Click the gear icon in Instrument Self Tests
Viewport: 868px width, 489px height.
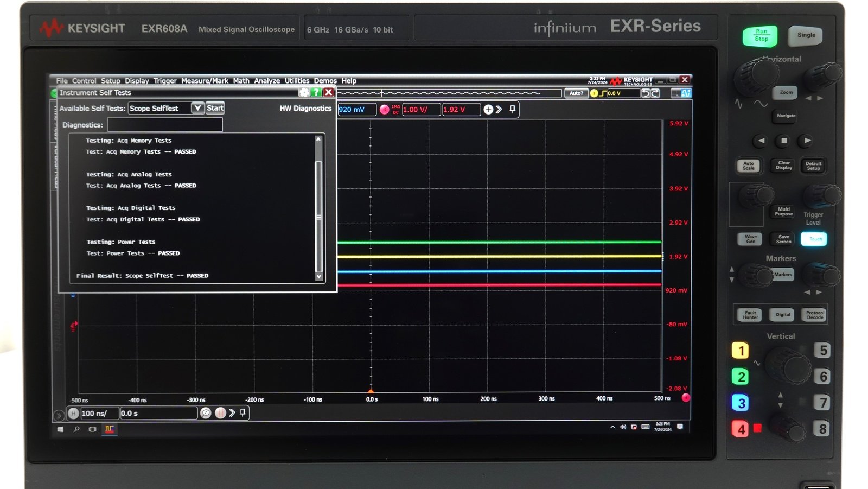coord(304,93)
